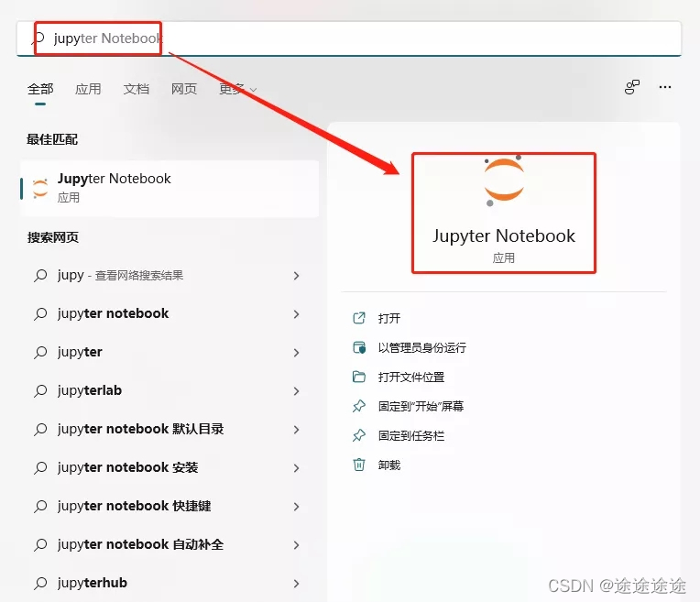Expand the arrow for jupyter notebook 默认目录
700x602 pixels.
click(297, 430)
